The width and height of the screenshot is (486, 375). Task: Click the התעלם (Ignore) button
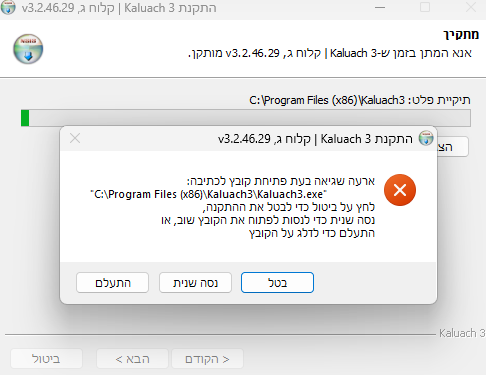pyautogui.click(x=113, y=283)
